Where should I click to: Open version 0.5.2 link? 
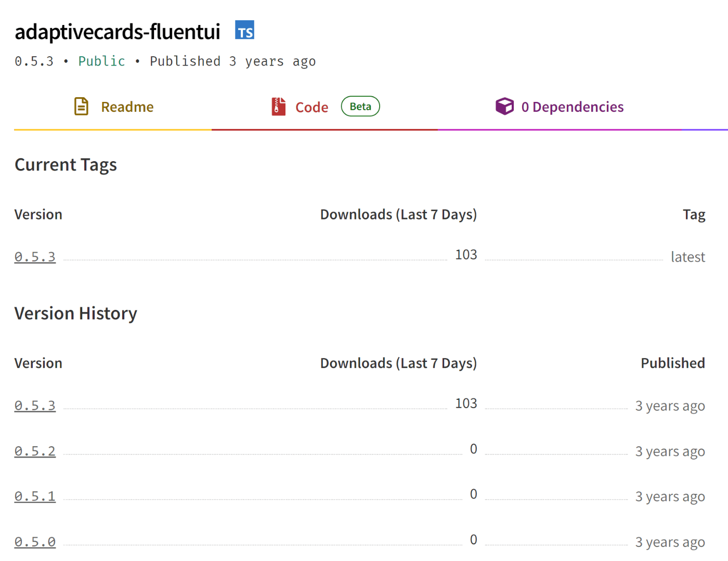35,451
